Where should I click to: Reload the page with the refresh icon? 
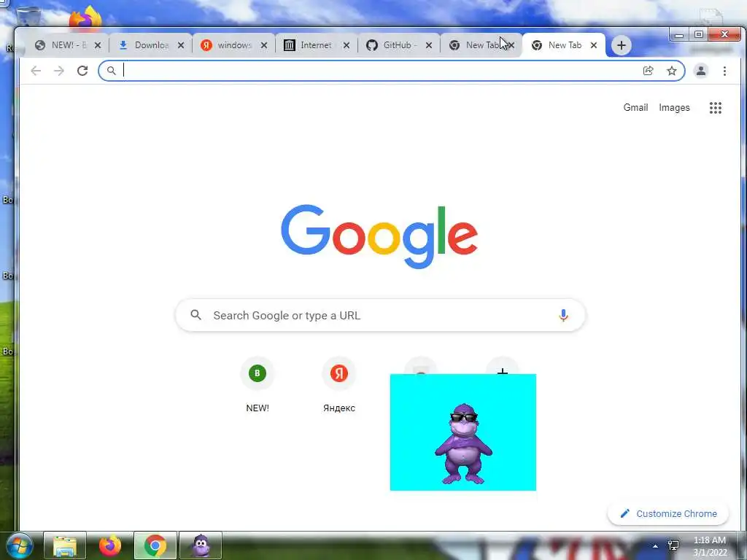pos(82,71)
